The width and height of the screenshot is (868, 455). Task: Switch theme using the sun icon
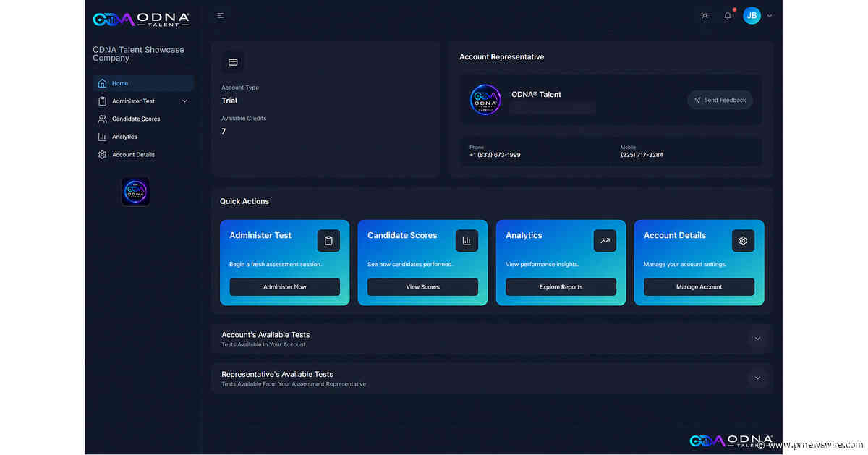705,16
